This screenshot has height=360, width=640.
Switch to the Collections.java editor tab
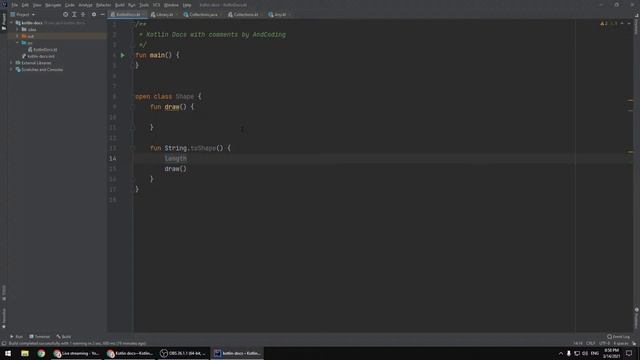[202, 15]
